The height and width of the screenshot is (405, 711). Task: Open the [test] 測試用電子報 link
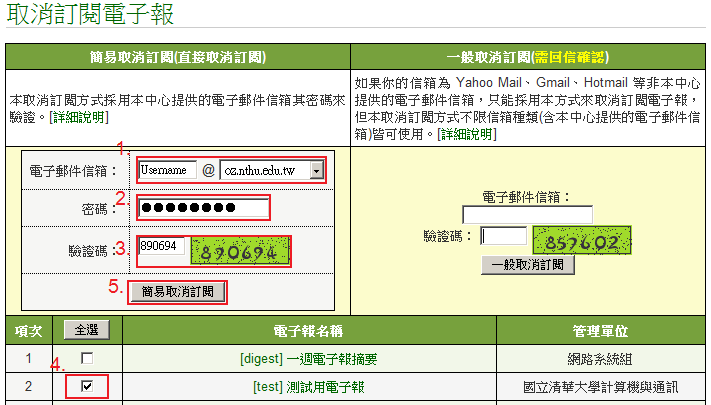tap(309, 387)
